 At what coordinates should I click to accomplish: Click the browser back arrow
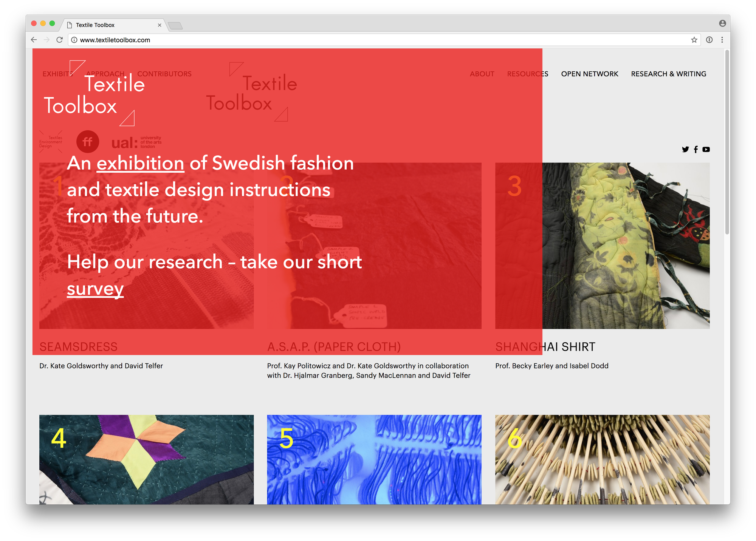pos(34,40)
